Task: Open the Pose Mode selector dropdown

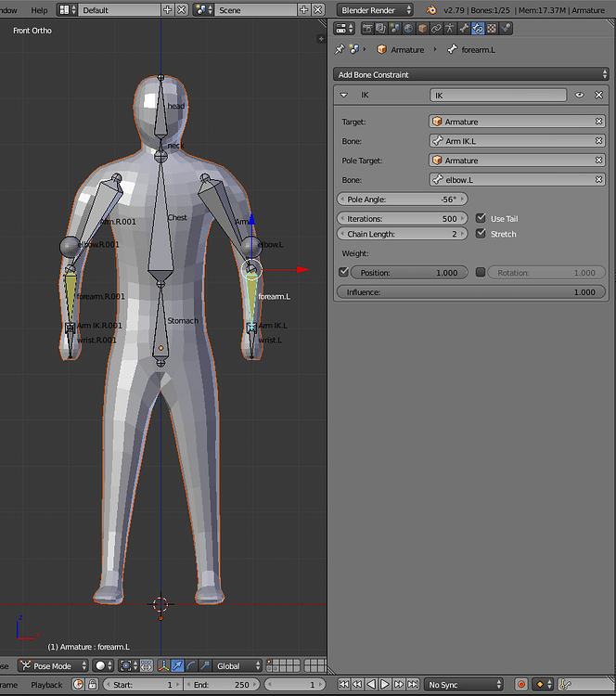Action: pyautogui.click(x=53, y=665)
